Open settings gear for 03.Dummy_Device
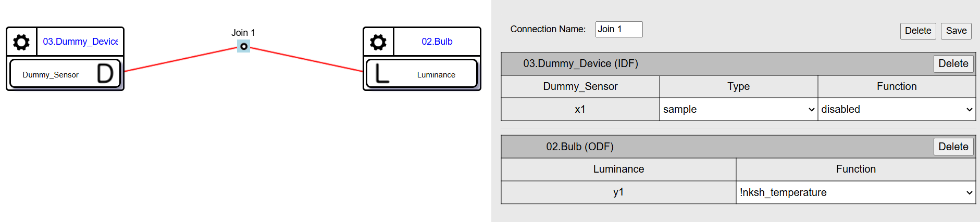Screen dimensions: 980x222 pyautogui.click(x=21, y=42)
